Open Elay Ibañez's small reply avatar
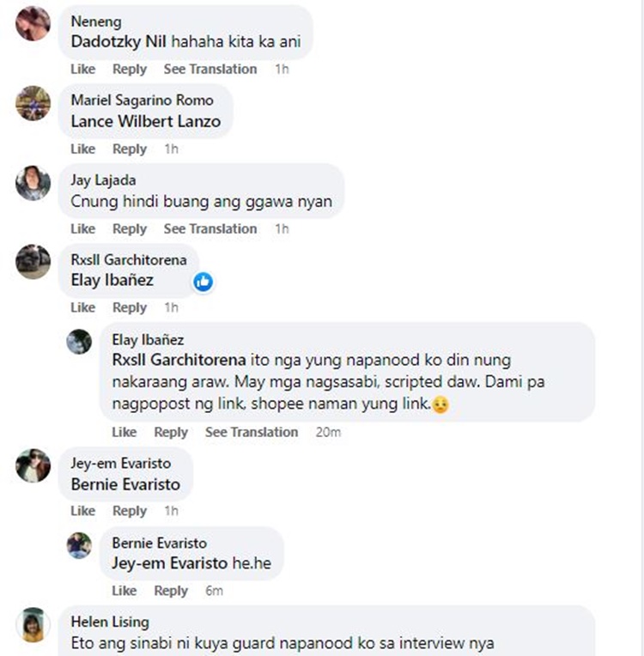The width and height of the screenshot is (644, 656). click(x=79, y=342)
